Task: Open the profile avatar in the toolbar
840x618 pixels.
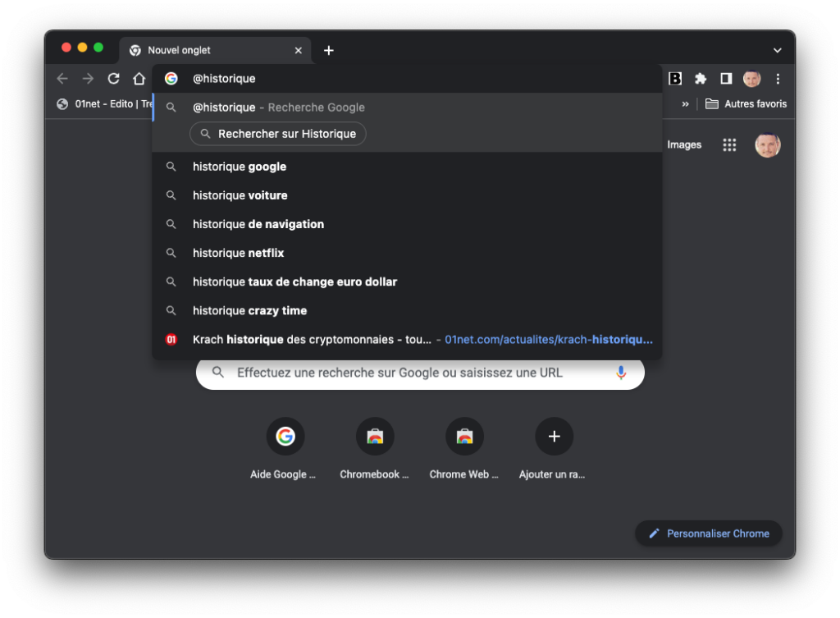Action: tap(751, 79)
